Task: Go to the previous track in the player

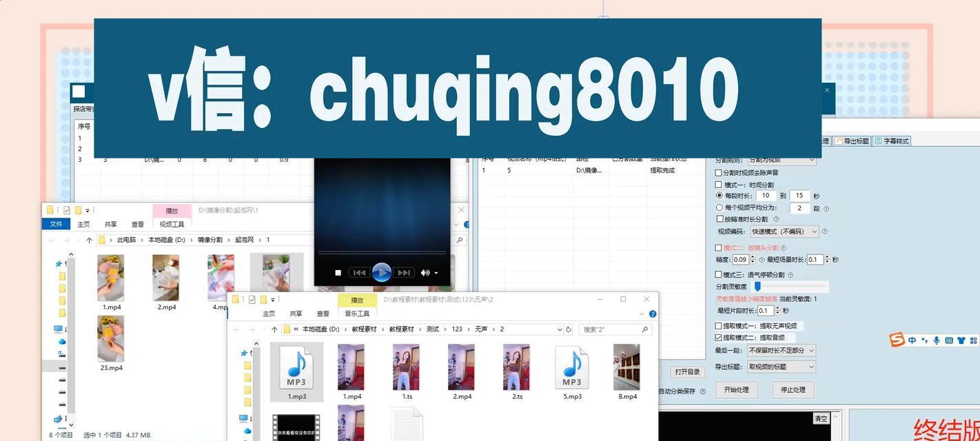Action: pos(358,273)
